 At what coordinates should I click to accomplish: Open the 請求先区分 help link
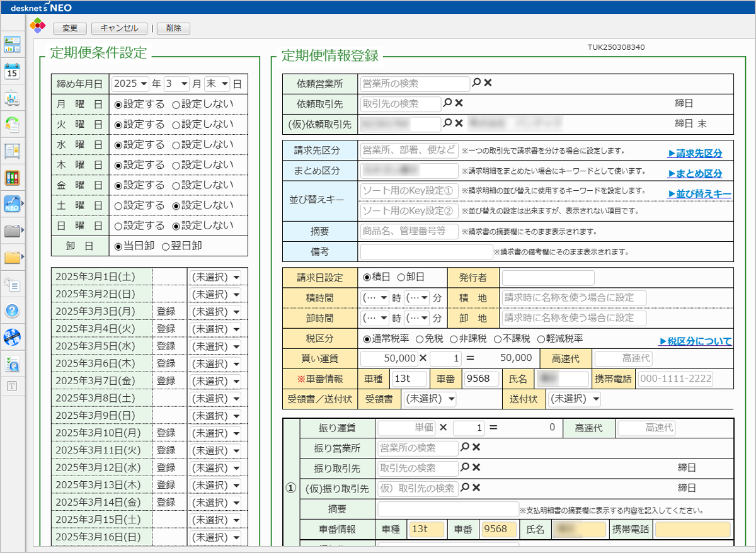(x=694, y=153)
